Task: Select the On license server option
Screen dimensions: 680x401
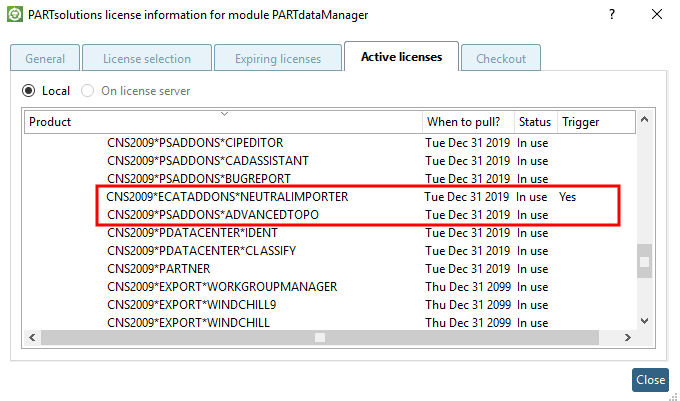Action: (88, 91)
